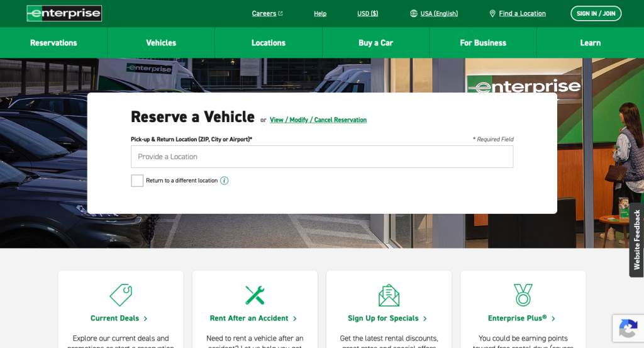The image size is (644, 348).
Task: Click the reCAPTCHA badge icon
Action: [628, 328]
